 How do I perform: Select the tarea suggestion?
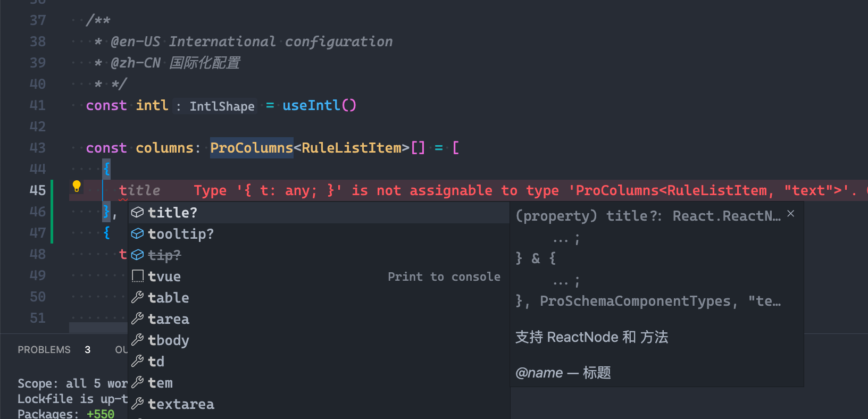pyautogui.click(x=169, y=319)
